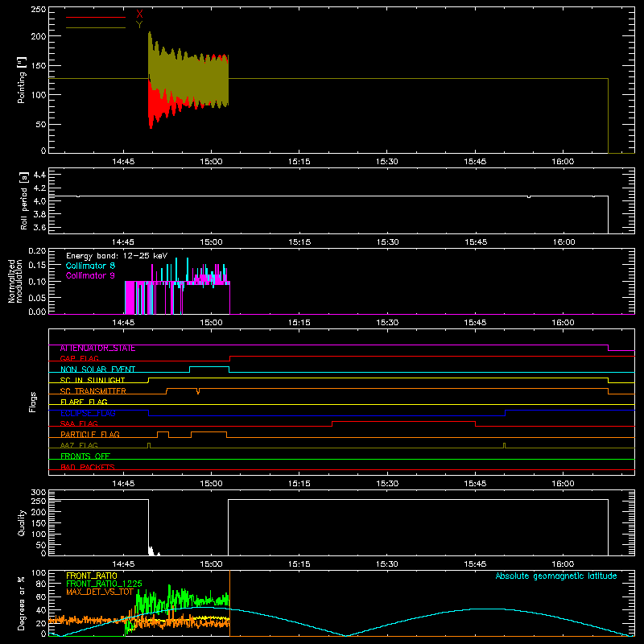
Task: Click the red X legend label
Action: pyautogui.click(x=139, y=14)
